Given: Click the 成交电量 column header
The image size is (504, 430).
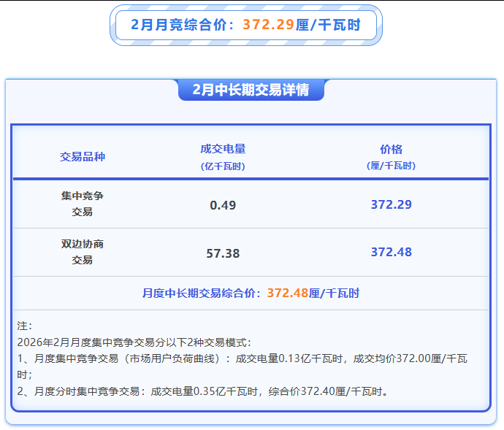Looking at the screenshot, I should [x=223, y=149].
